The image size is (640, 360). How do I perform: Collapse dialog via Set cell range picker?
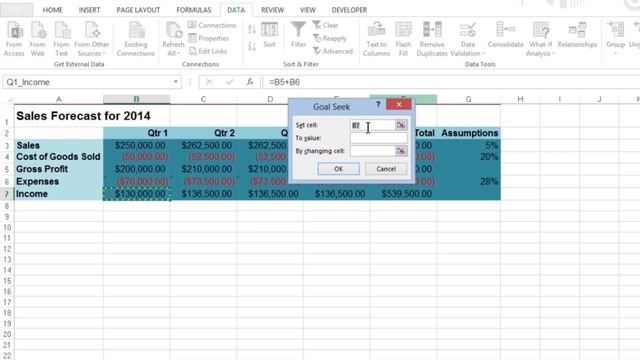(x=401, y=125)
